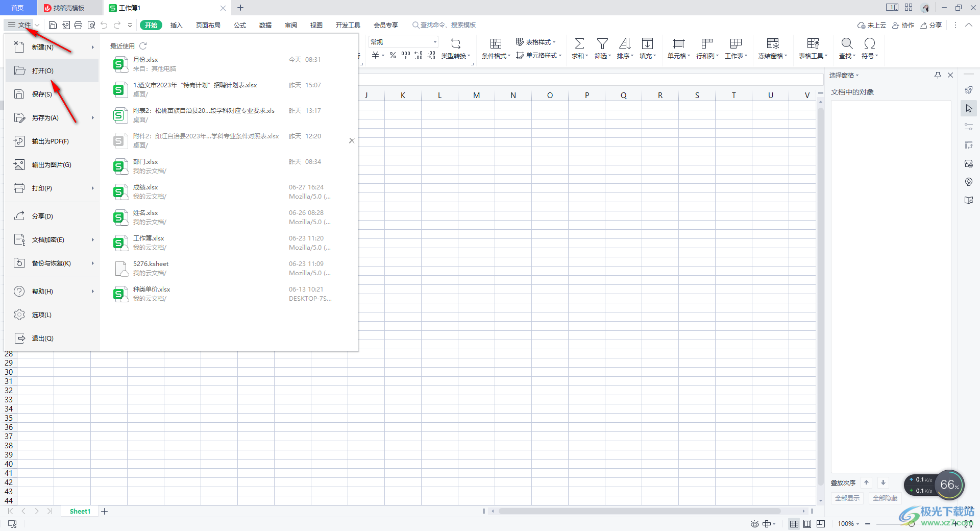
Task: Select 输出为图片(G) in the file menu
Action: (52, 164)
